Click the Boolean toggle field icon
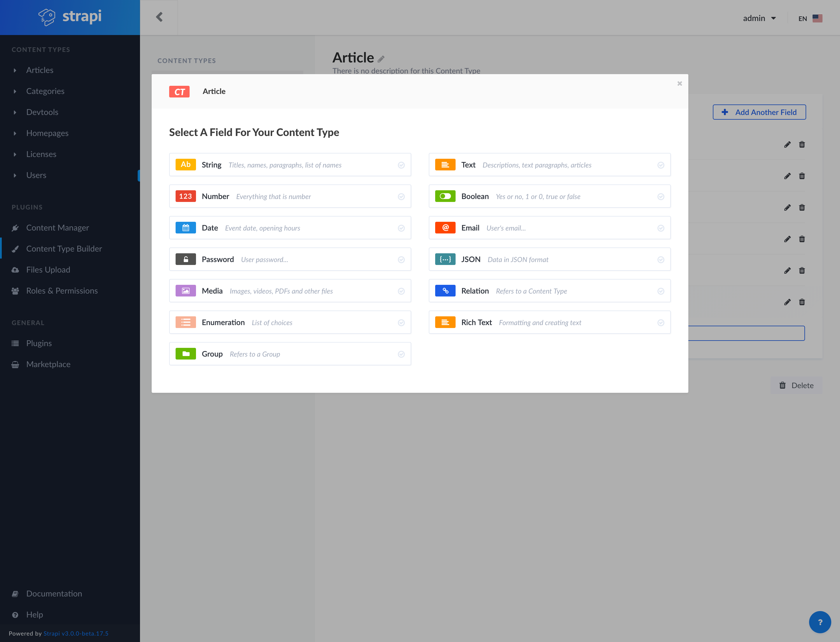Viewport: 840px width, 642px height. click(x=445, y=196)
